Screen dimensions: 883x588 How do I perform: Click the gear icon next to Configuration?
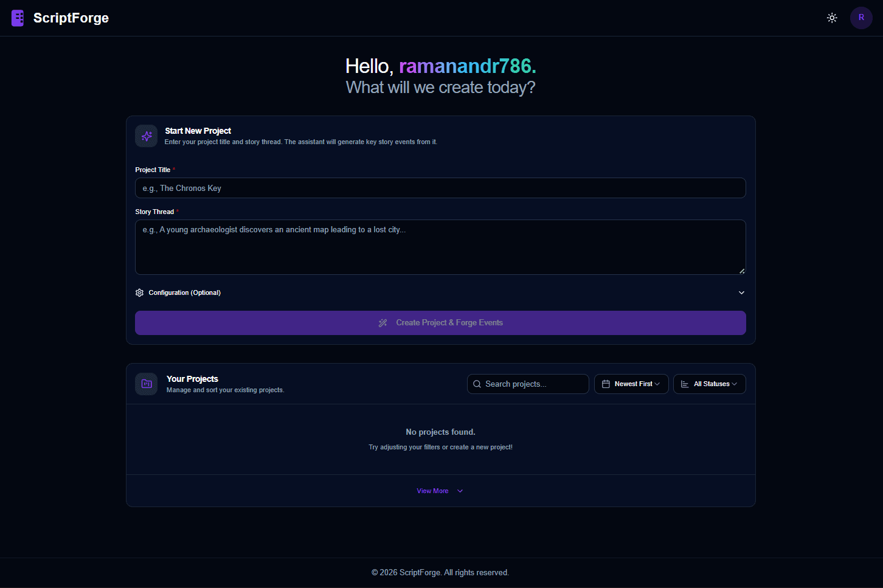[x=139, y=293]
